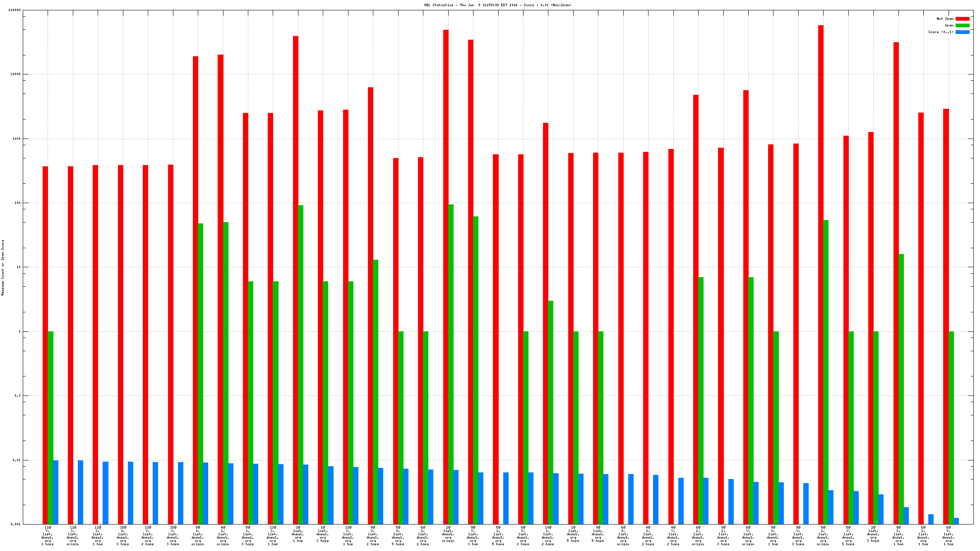Click the green Spam legend swatch
980x551 pixels.
coord(962,25)
